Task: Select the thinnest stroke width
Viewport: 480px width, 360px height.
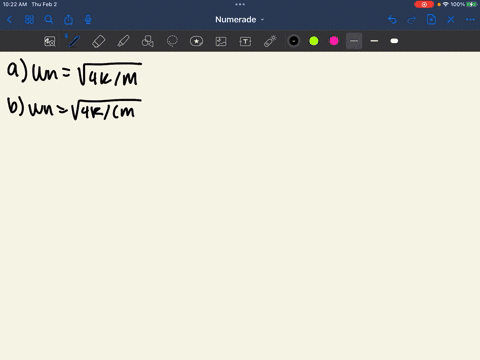Action: tap(354, 41)
